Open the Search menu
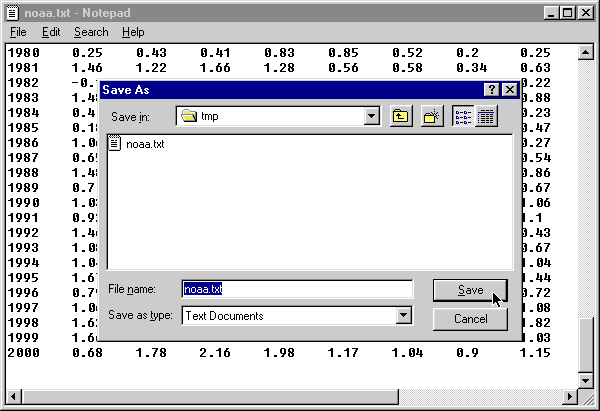The image size is (600, 411). [91, 32]
